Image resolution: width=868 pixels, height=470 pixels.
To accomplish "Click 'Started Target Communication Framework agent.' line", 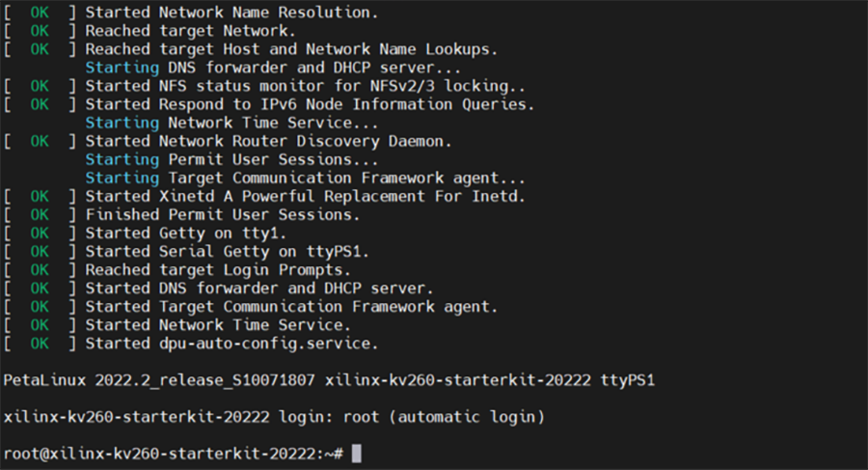I will (251, 307).
